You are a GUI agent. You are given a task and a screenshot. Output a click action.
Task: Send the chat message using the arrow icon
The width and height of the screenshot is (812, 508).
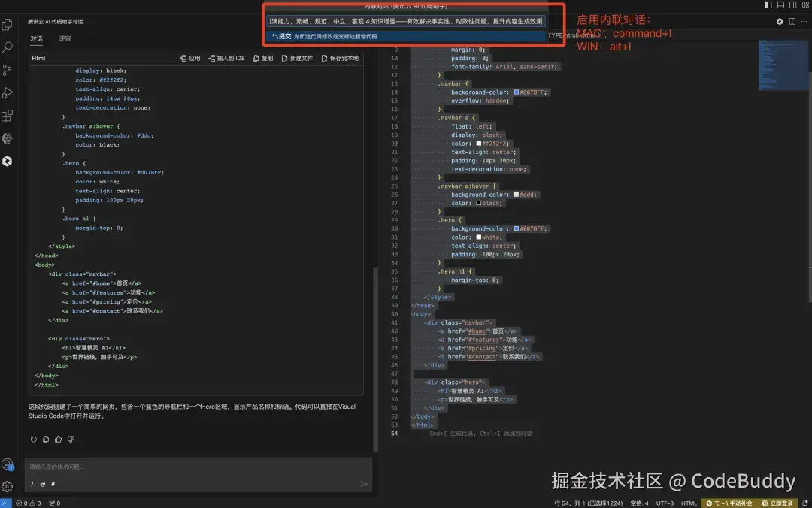click(365, 485)
